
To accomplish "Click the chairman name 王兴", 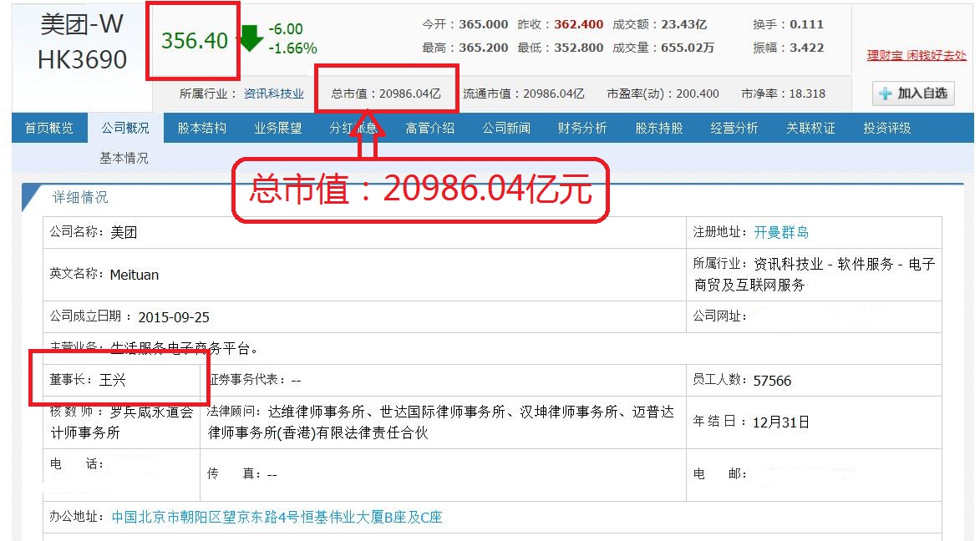I will pos(113,380).
